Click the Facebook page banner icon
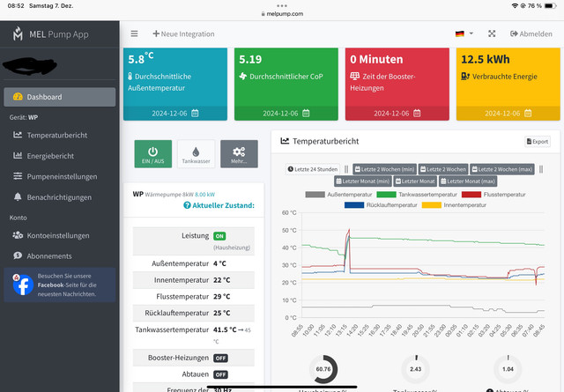564x392 pixels. click(23, 285)
